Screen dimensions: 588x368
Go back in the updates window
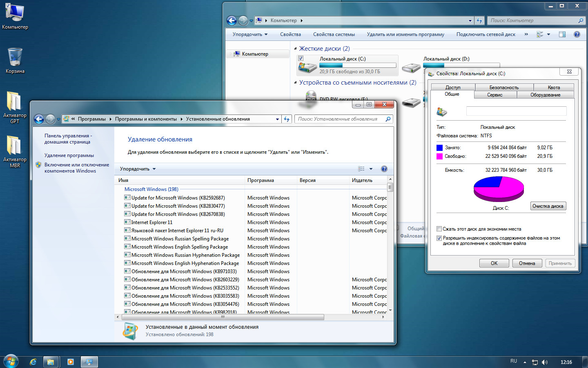click(39, 119)
